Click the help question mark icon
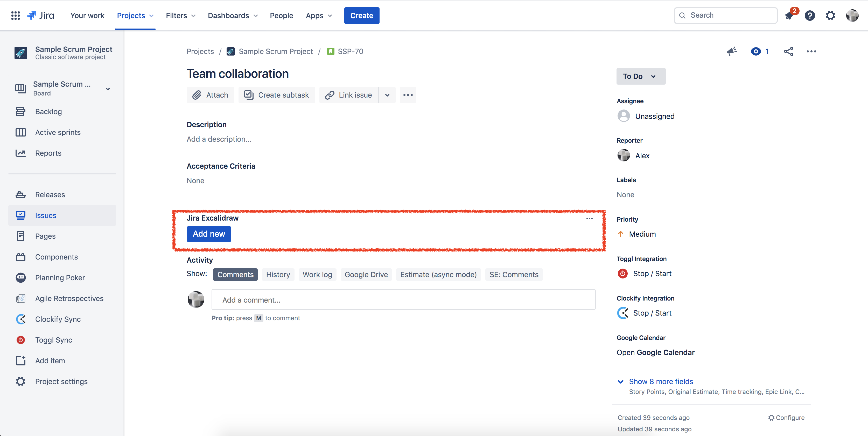The image size is (868, 436). click(x=810, y=16)
